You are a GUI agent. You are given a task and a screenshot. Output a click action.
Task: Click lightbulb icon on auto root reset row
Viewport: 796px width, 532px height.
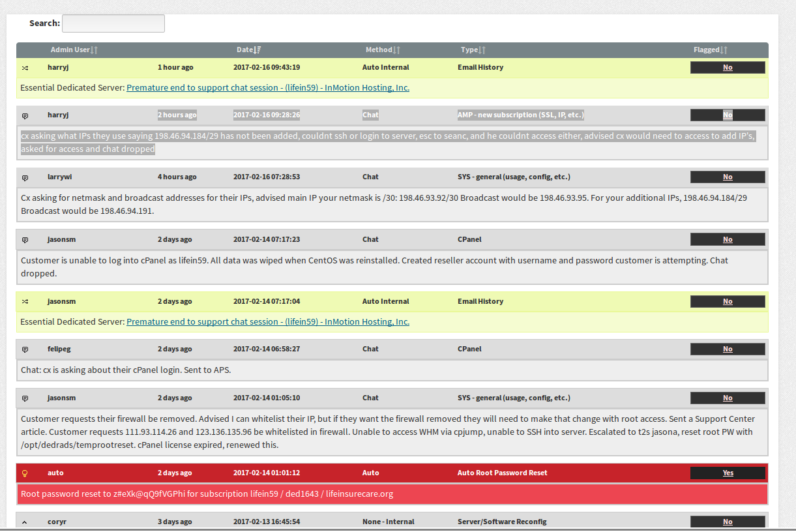25,473
